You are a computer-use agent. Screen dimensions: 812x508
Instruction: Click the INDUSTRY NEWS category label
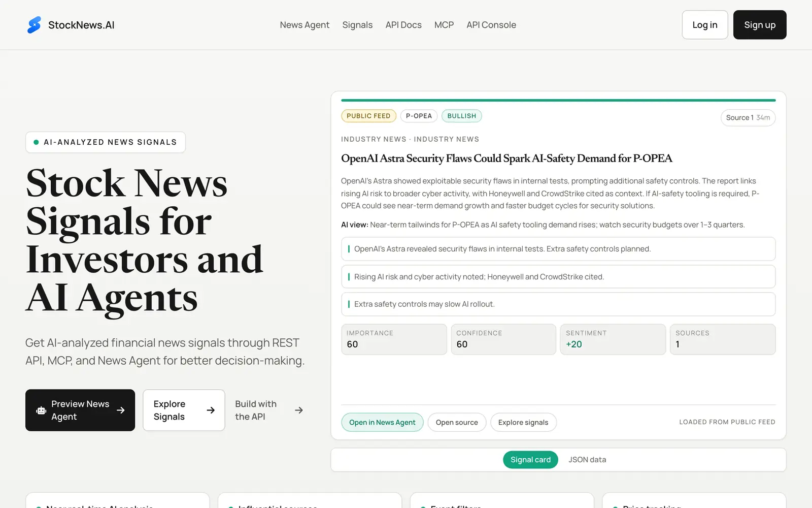coord(410,139)
